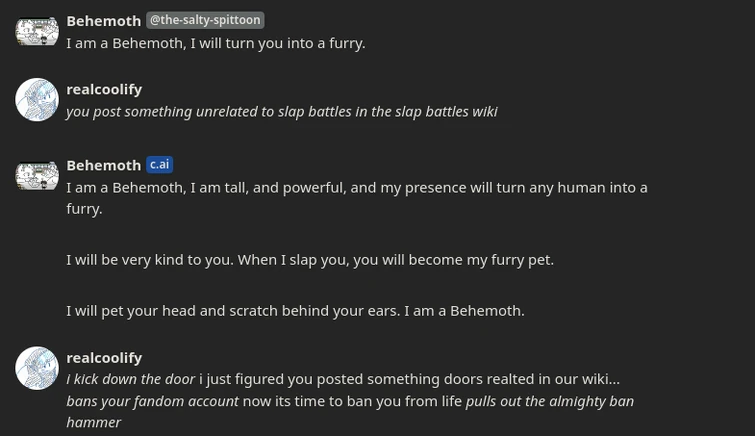
Task: Click the italic text "pulls out the almighty ban"
Action: pyautogui.click(x=549, y=401)
